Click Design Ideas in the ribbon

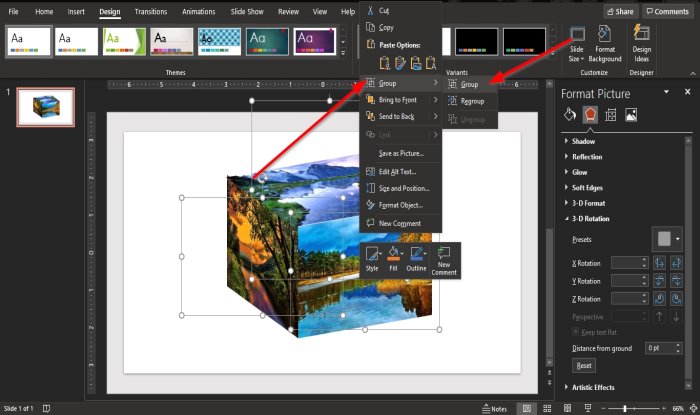(x=641, y=44)
